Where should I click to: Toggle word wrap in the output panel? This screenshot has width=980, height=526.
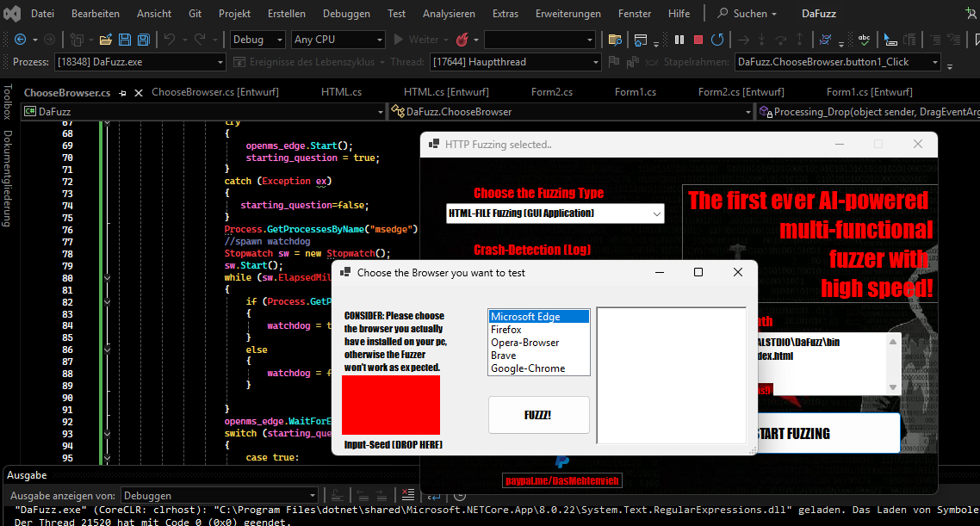coord(434,495)
